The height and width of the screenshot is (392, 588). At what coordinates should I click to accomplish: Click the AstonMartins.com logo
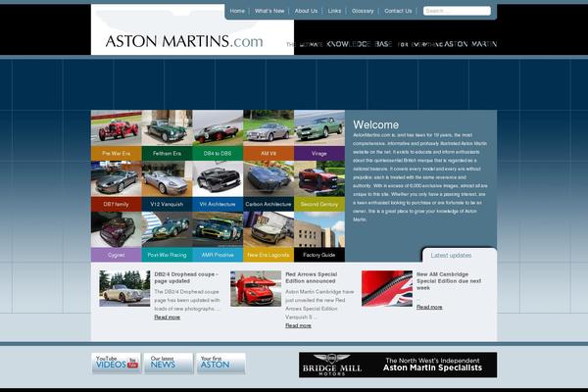[x=184, y=41]
